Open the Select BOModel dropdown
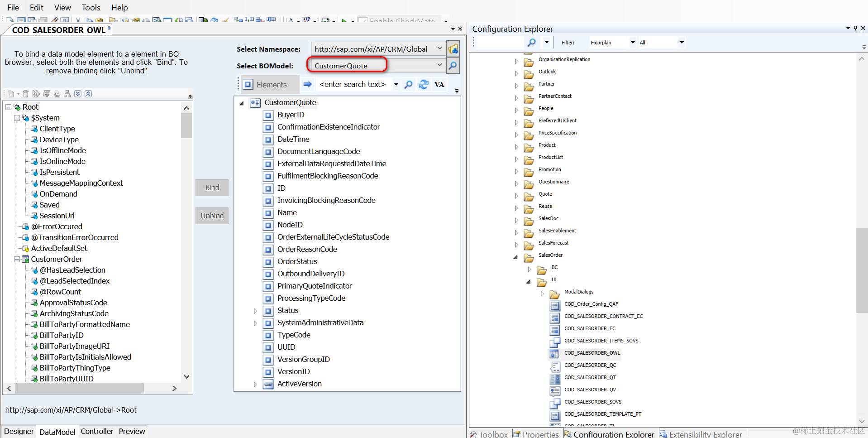This screenshot has height=438, width=868. pos(439,65)
